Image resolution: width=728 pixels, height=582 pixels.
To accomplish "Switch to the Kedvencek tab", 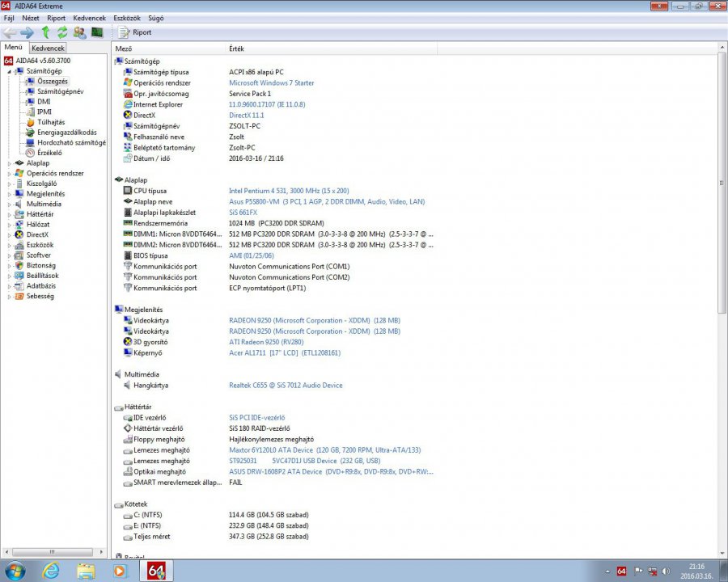I will [x=49, y=48].
